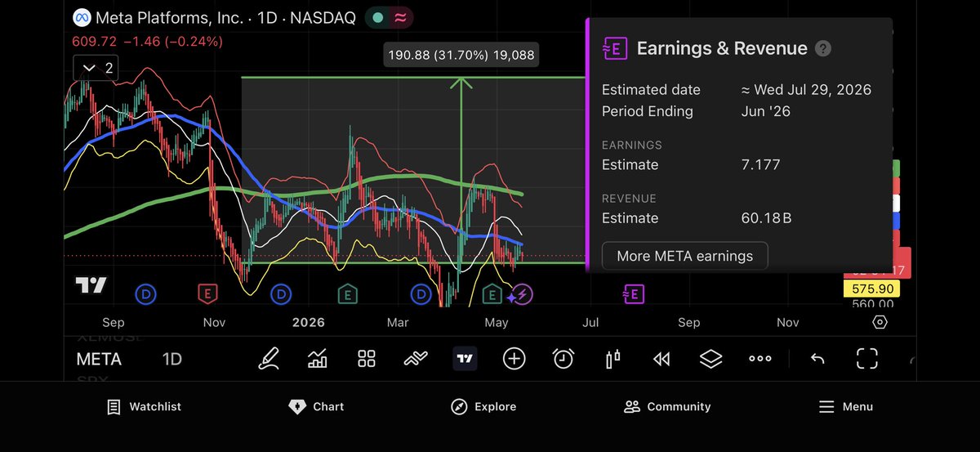Tap the EARNINGS section heading
Viewport: 980px width, 452px height.
click(631, 145)
